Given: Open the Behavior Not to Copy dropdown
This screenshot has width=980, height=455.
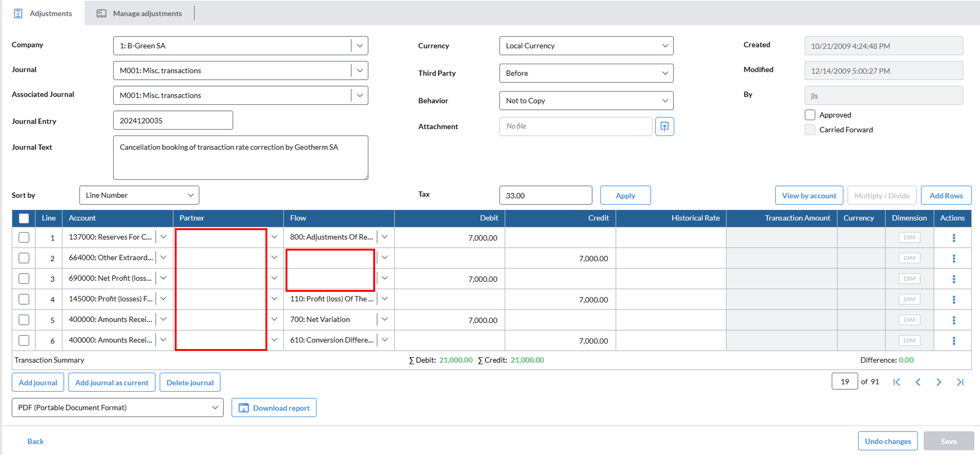Looking at the screenshot, I should [x=586, y=101].
